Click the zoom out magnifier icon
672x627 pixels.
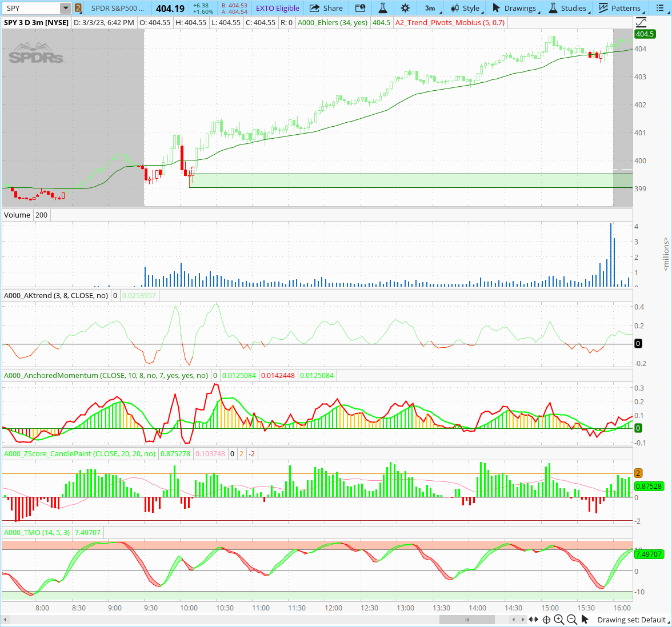click(571, 620)
